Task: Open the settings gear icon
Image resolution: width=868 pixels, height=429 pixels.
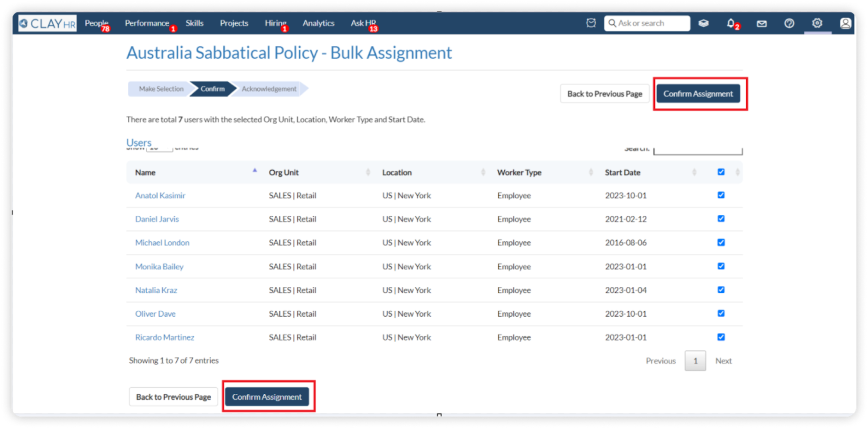Action: coord(817,23)
